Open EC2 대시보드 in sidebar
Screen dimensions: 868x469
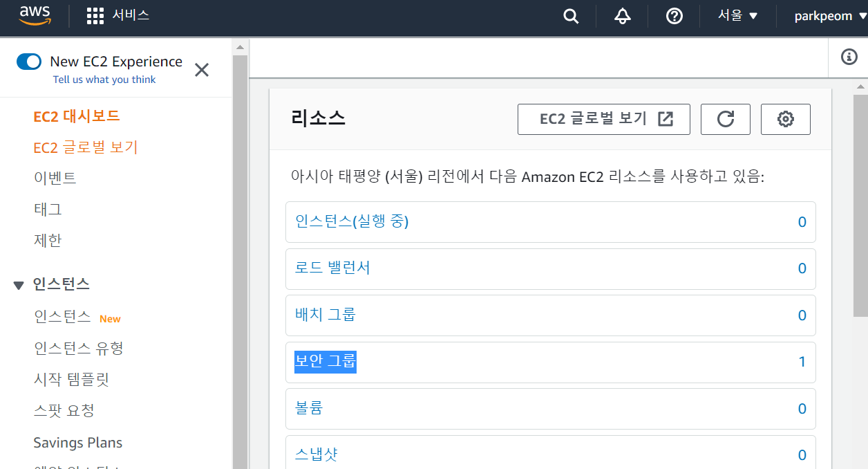(x=77, y=116)
